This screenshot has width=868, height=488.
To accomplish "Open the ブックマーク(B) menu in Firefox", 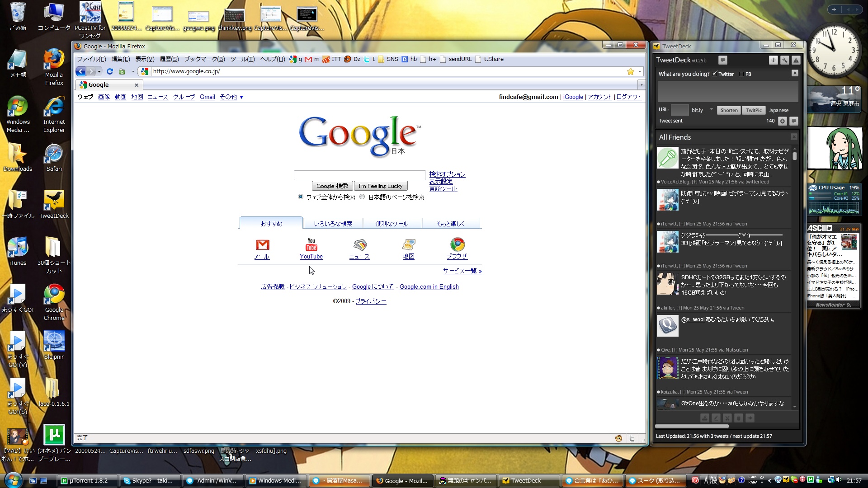I will 204,59.
